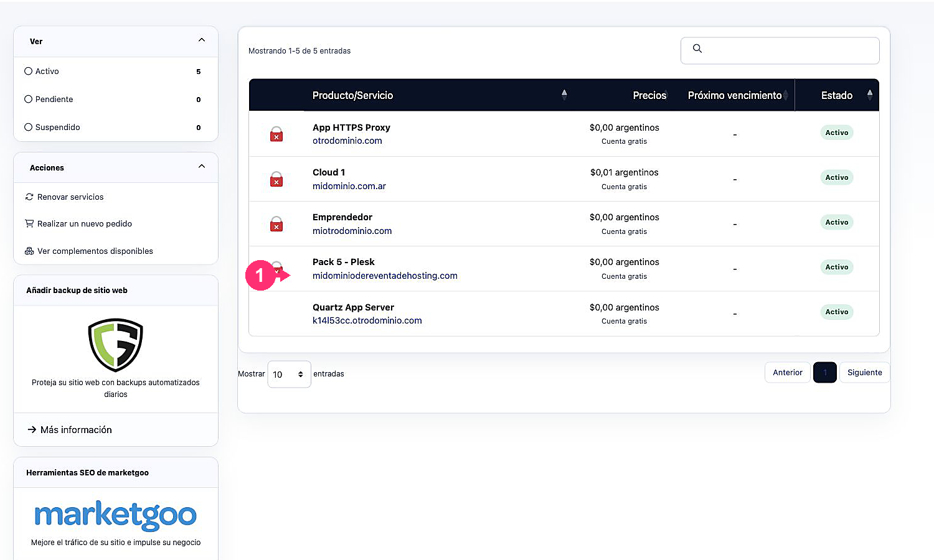934x560 pixels.
Task: Click the Herramientas SEO de marketgoo heading
Action: point(87,473)
